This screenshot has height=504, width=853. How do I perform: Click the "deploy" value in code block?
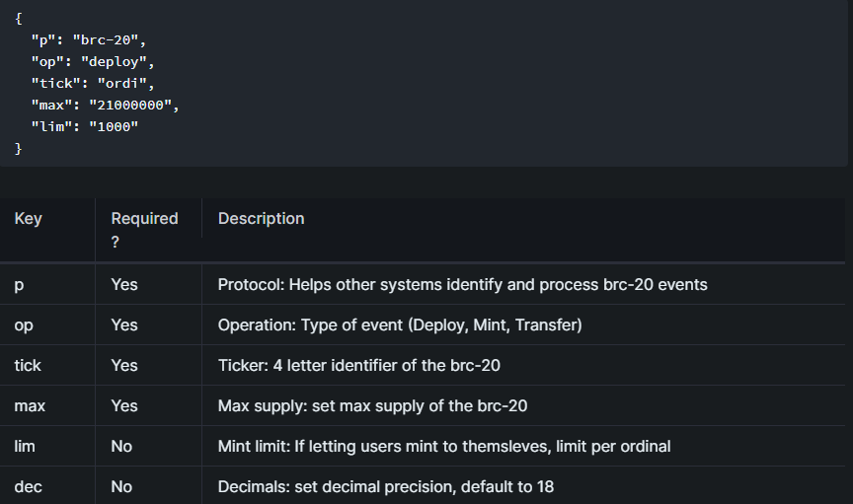pyautogui.click(x=117, y=61)
